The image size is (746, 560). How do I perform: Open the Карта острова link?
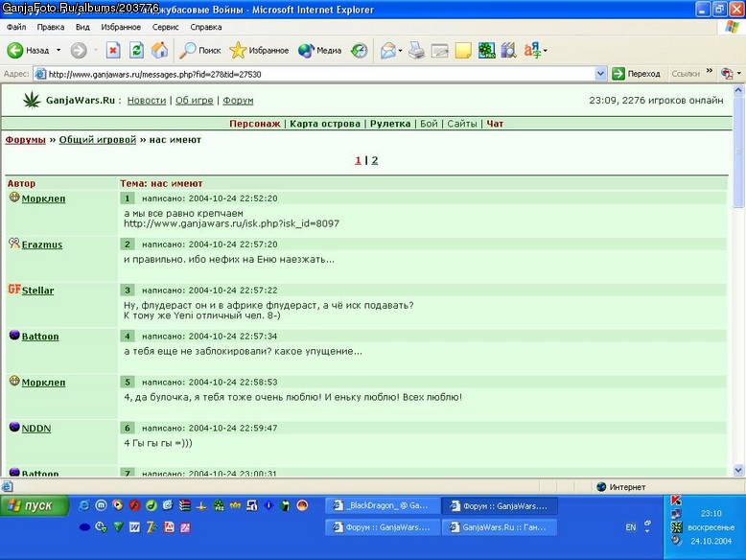(x=325, y=124)
